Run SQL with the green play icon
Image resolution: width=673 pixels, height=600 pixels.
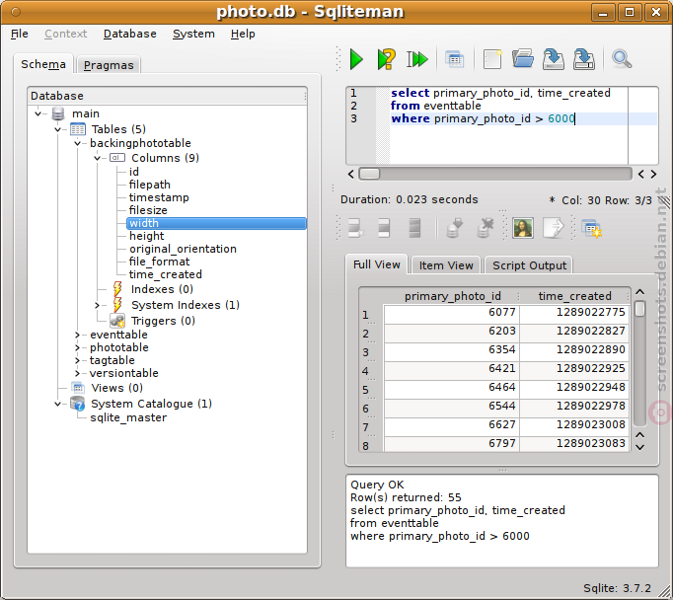click(x=356, y=59)
